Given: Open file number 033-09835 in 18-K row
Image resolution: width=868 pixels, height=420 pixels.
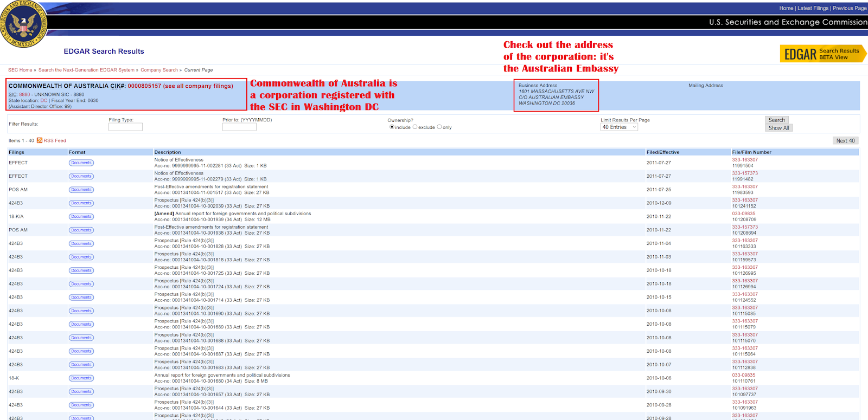Looking at the screenshot, I should point(744,375).
